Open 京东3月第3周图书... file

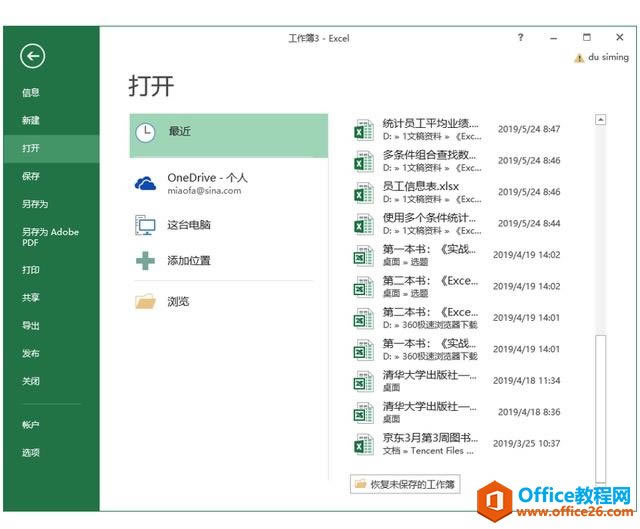(457, 444)
